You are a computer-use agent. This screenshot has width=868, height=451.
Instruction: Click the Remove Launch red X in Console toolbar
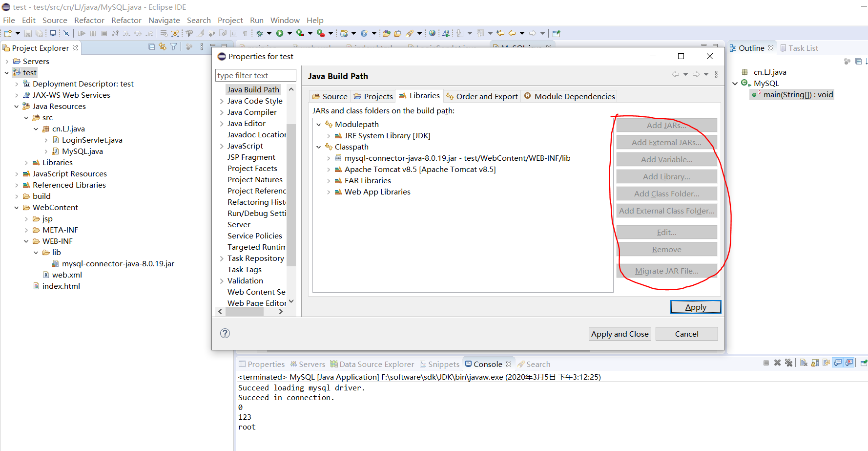(778, 363)
